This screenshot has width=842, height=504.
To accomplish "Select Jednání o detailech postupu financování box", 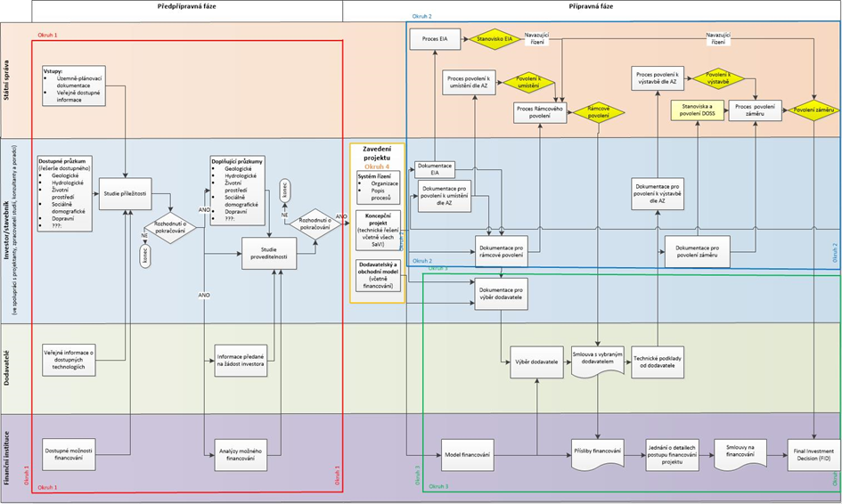I will coord(672,455).
